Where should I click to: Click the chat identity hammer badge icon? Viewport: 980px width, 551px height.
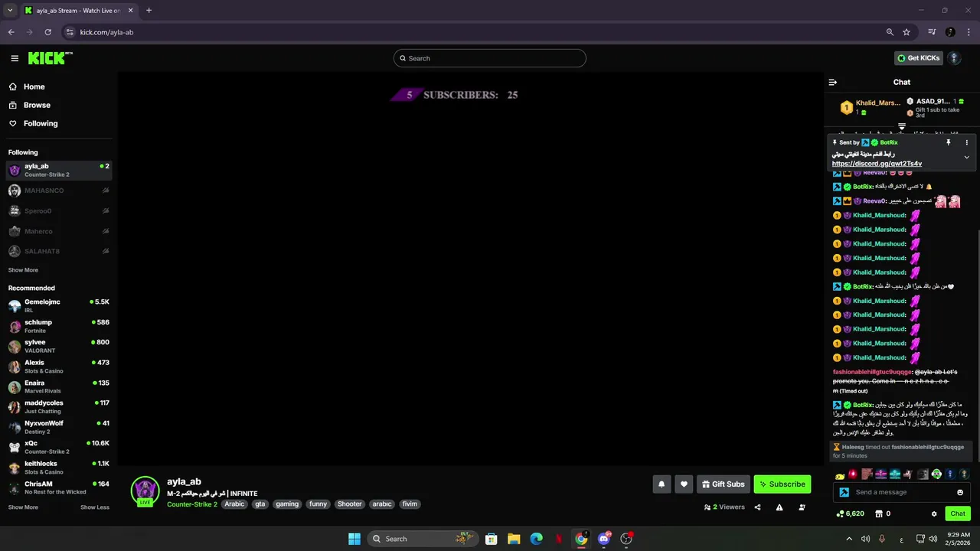(844, 492)
